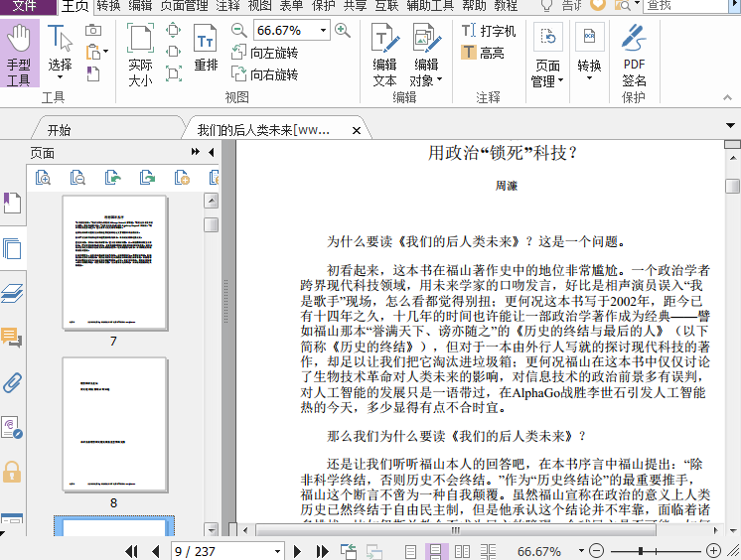The width and height of the screenshot is (741, 560).
Task: Select the Hand tool (手型工具)
Action: pos(19,55)
